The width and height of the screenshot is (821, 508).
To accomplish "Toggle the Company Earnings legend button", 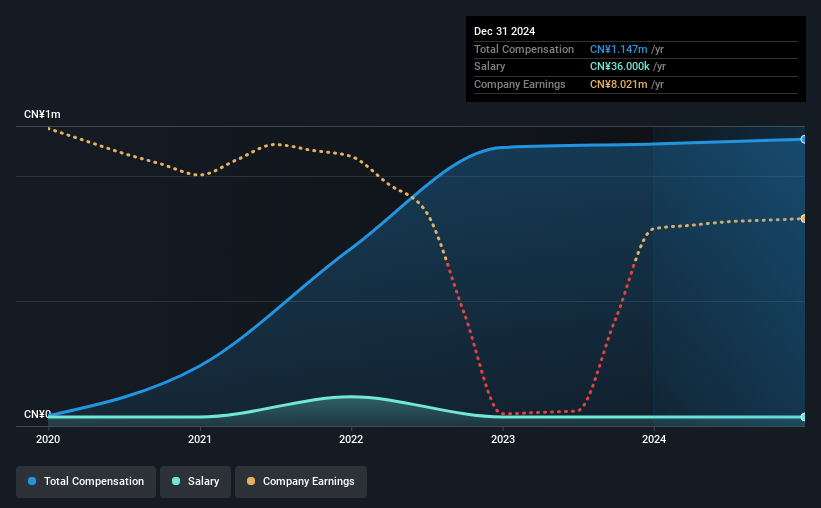I will coord(301,481).
